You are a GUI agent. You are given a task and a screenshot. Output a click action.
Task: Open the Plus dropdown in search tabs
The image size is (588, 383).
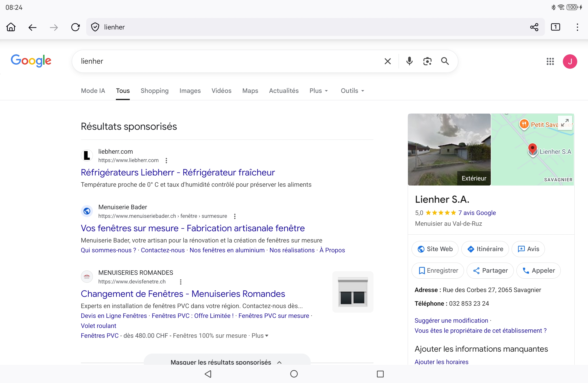pos(318,91)
